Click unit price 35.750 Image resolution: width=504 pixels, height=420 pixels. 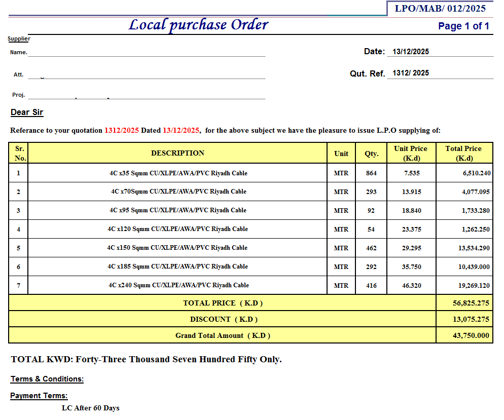tap(412, 267)
